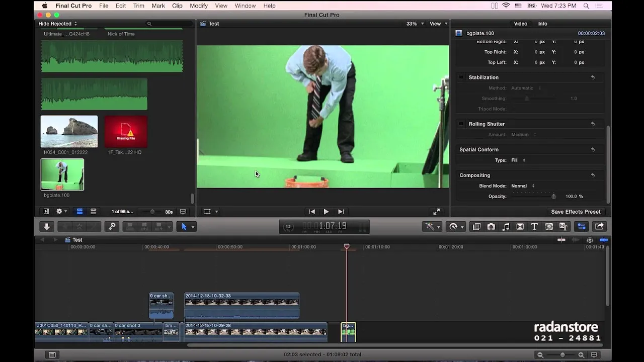Open the themes browser
This screenshot has height=362, width=644.
[x=563, y=227]
